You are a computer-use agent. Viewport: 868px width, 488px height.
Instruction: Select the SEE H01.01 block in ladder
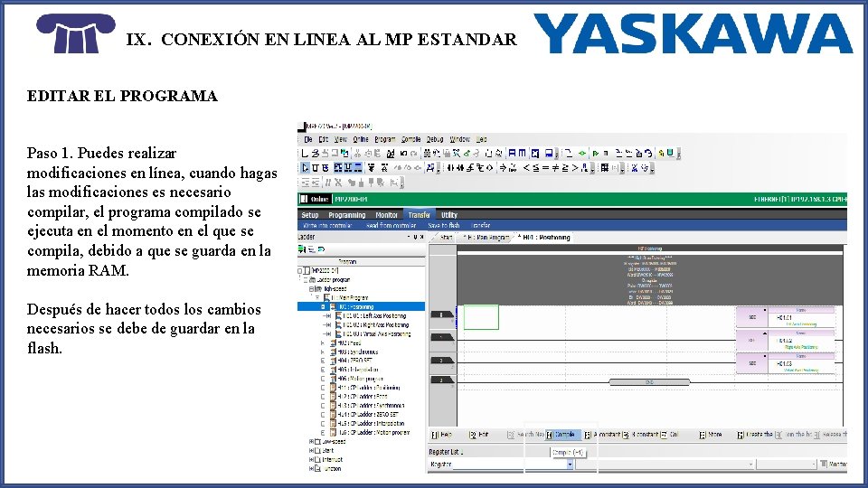pos(785,318)
